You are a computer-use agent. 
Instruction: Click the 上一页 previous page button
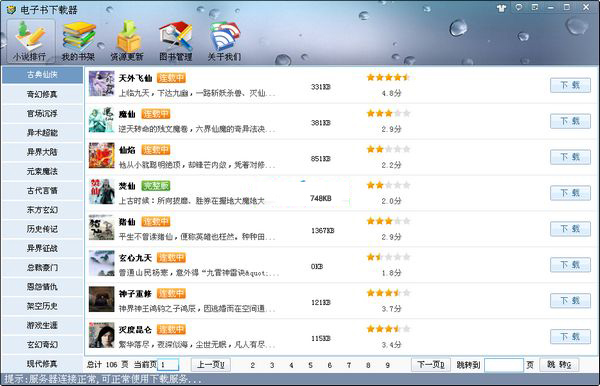coord(210,365)
